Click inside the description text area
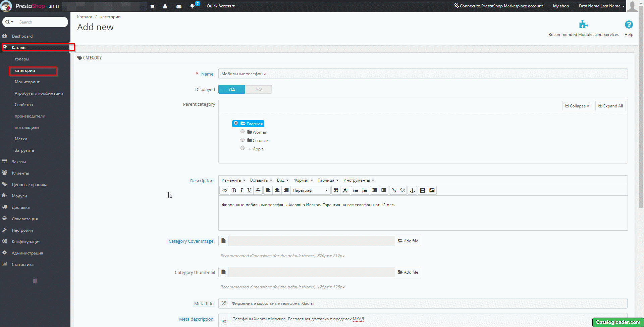The height and width of the screenshot is (327, 644). (423, 213)
